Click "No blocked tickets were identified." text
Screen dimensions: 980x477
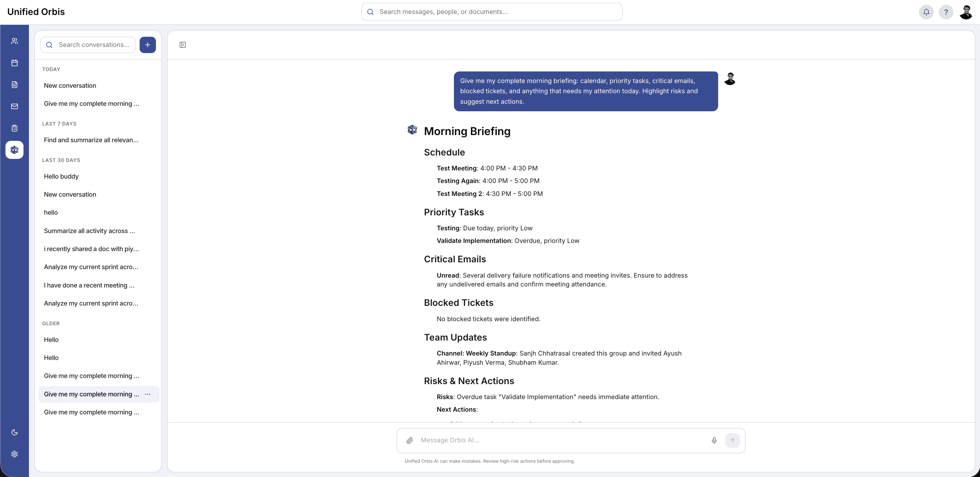click(x=489, y=319)
